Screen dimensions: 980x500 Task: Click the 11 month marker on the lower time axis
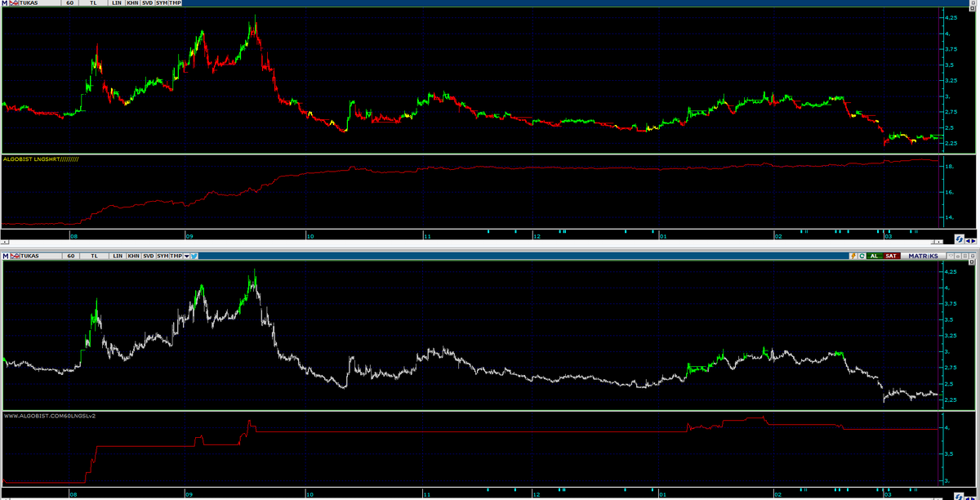426,494
